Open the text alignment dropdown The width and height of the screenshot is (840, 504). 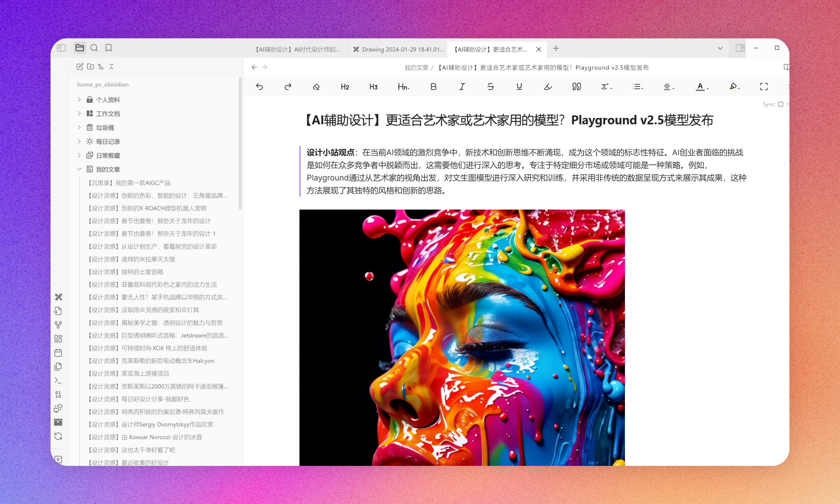pos(669,87)
